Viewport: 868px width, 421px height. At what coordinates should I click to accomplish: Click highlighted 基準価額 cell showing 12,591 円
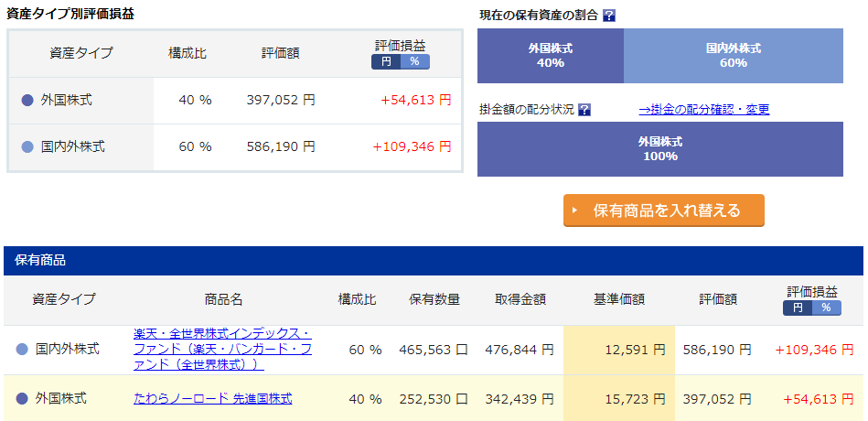click(x=619, y=351)
